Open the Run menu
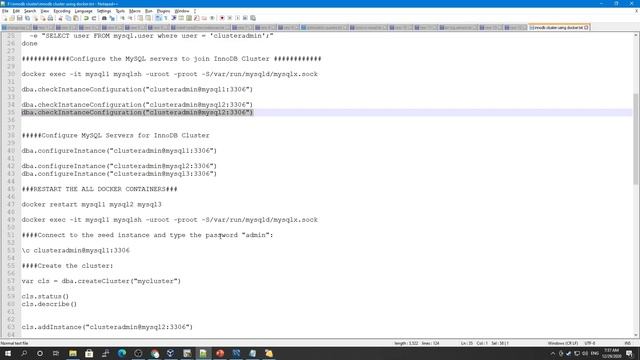640x360 pixels. [149, 11]
